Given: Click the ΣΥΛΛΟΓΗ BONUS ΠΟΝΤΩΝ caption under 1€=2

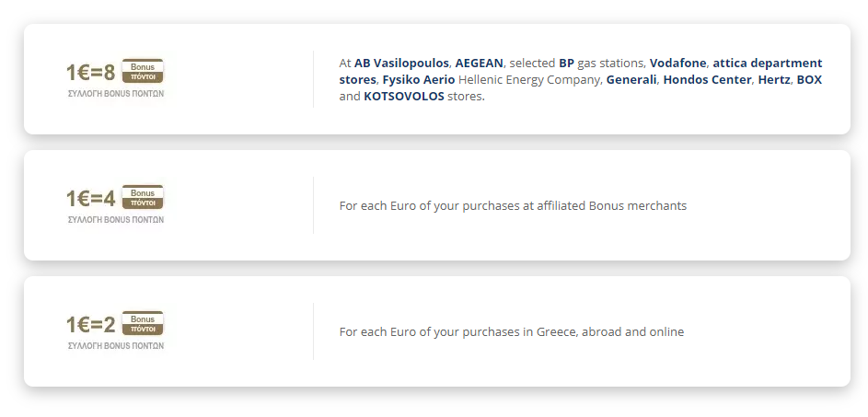Looking at the screenshot, I should pyautogui.click(x=116, y=346).
